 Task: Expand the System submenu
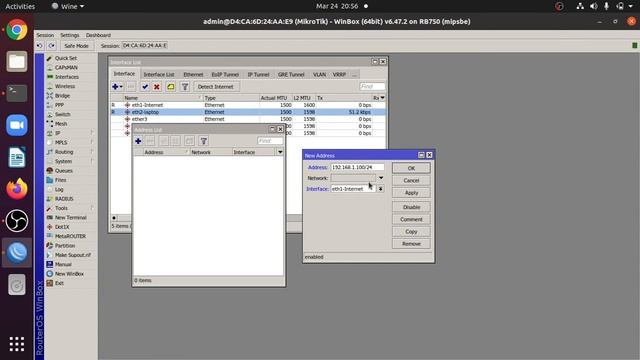[63, 162]
